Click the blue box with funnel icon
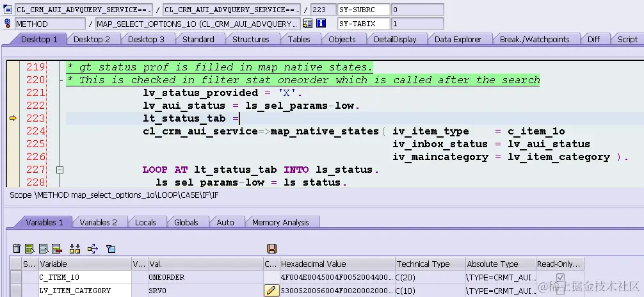Viewport: 644px width, 297px height. (111, 248)
